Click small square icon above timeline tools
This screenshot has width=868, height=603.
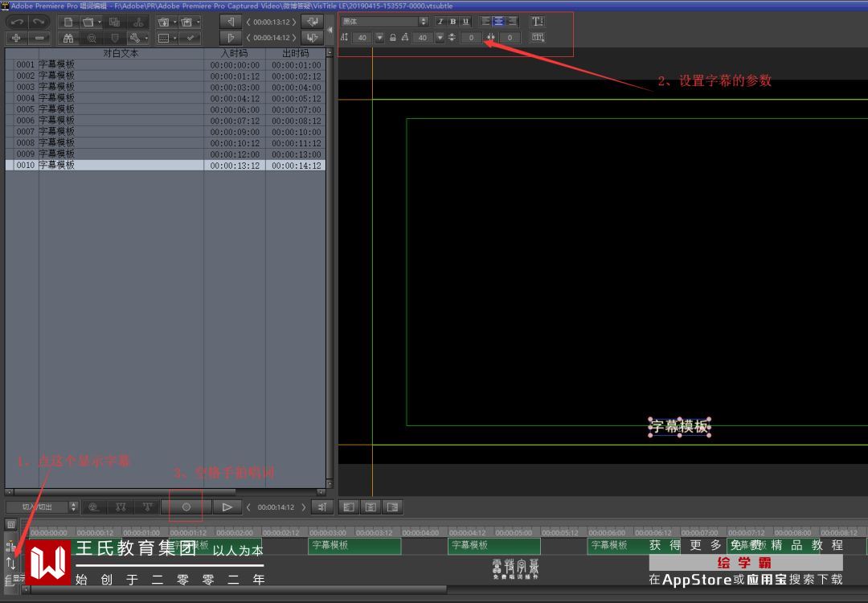11,524
